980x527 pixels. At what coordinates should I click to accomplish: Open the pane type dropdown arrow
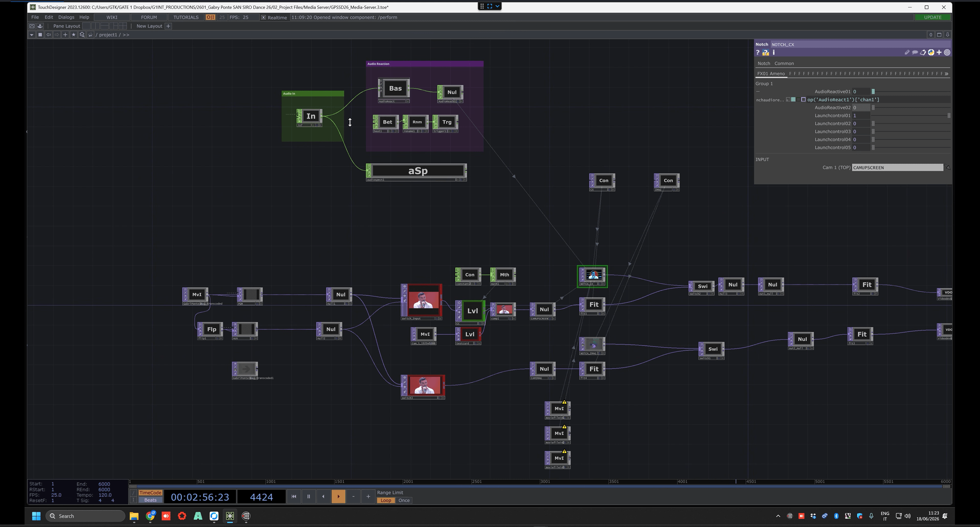pyautogui.click(x=31, y=35)
